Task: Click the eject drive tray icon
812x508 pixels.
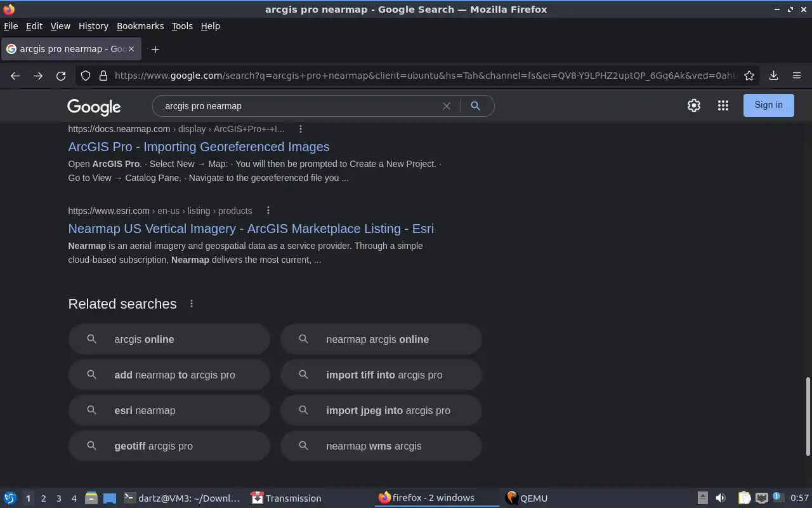Action: (x=703, y=498)
